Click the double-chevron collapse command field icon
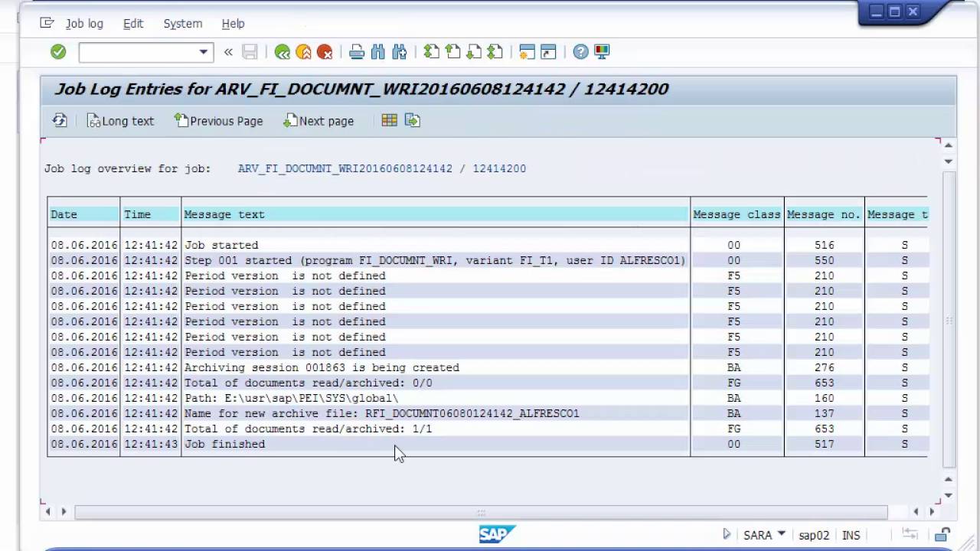Image resolution: width=980 pixels, height=551 pixels. point(228,52)
